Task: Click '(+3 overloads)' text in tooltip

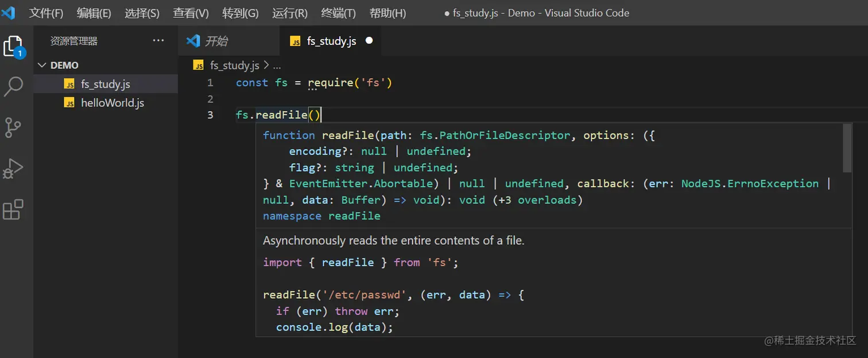Action: 537,200
